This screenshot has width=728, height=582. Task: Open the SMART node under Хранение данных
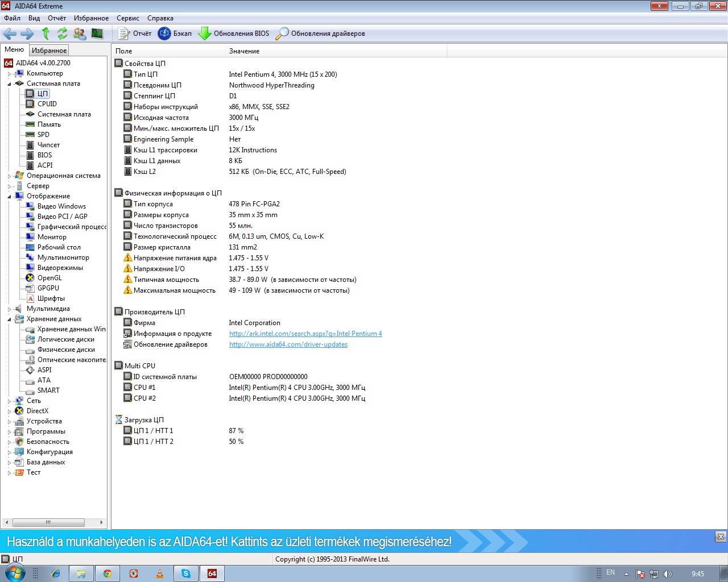(x=48, y=390)
